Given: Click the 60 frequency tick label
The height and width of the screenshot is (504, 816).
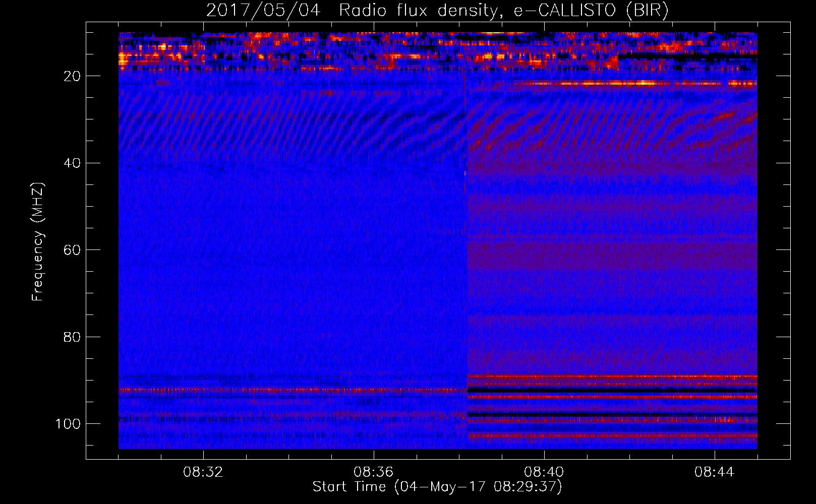Looking at the screenshot, I should (73, 250).
